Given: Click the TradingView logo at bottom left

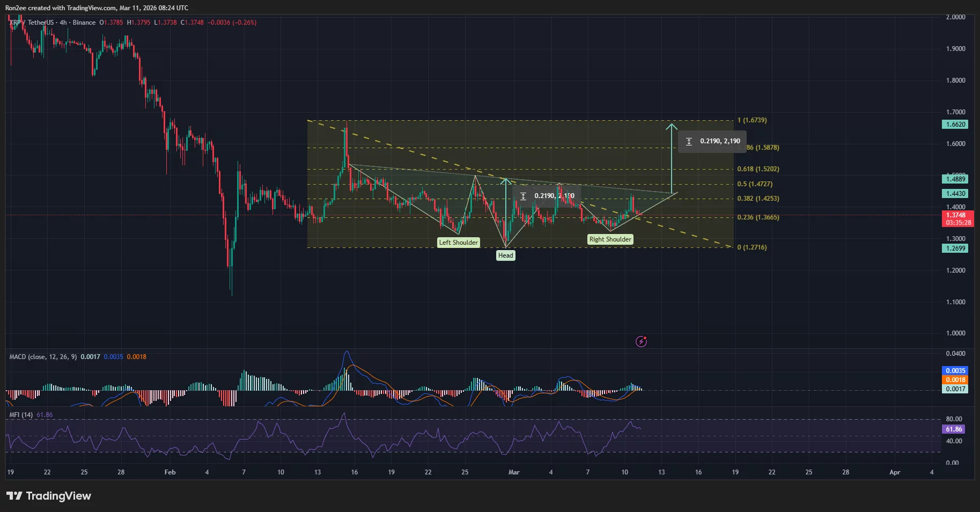Looking at the screenshot, I should pyautogui.click(x=48, y=496).
